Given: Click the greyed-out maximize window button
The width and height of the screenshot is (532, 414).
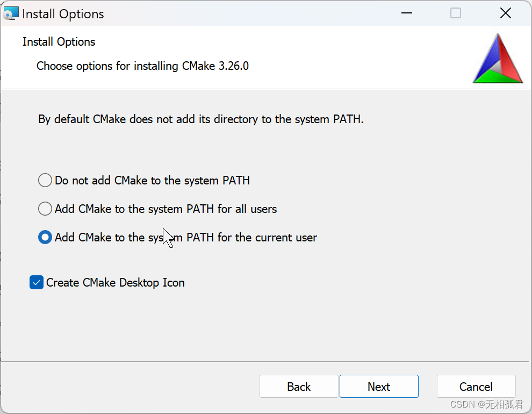Looking at the screenshot, I should [x=455, y=13].
